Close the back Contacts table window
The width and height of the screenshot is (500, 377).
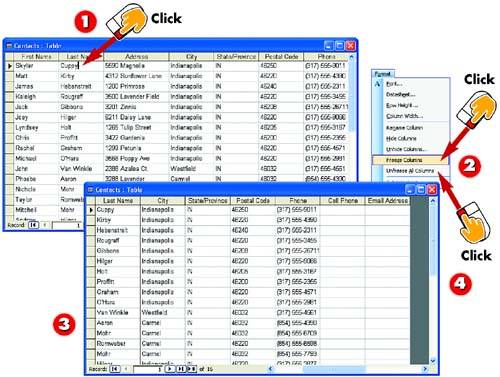point(351,46)
